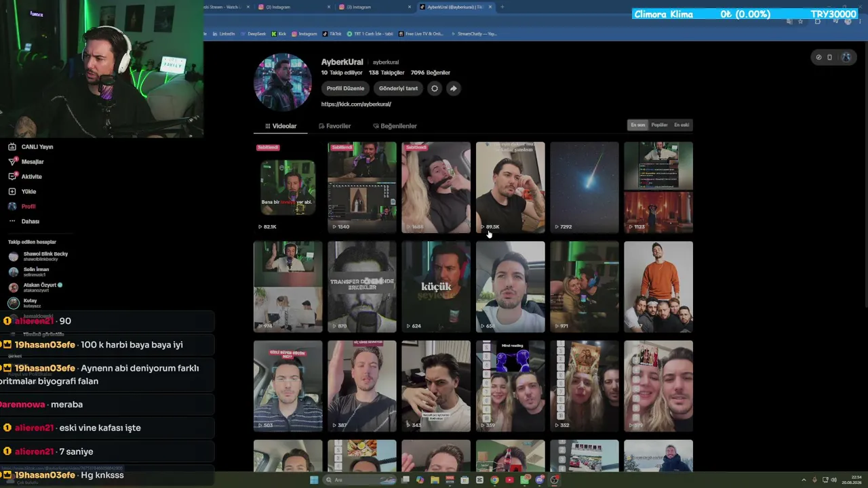Image resolution: width=868 pixels, height=488 pixels.
Task: Sort videos by En son
Action: [638, 125]
